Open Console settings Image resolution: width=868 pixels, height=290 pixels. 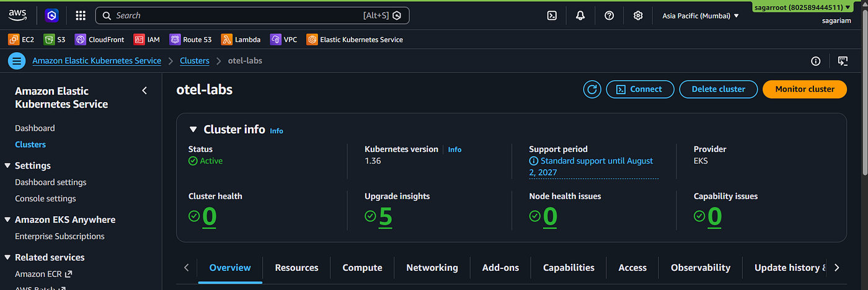pos(45,198)
